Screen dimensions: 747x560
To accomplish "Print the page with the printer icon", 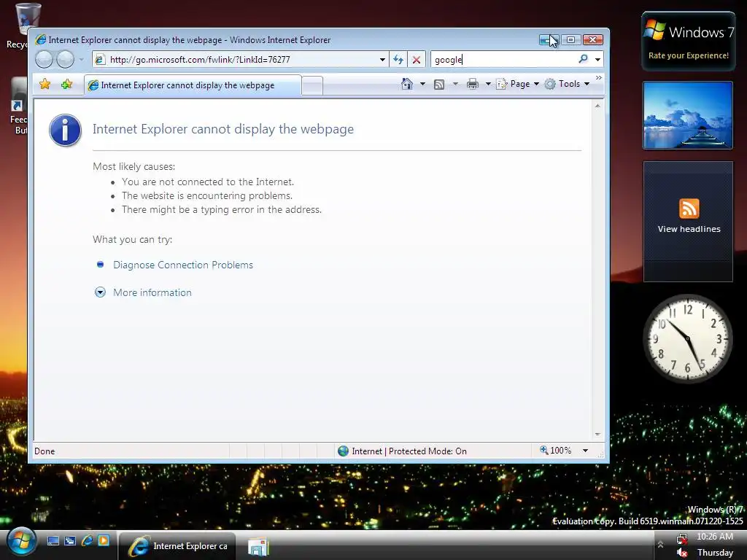I will coord(472,85).
